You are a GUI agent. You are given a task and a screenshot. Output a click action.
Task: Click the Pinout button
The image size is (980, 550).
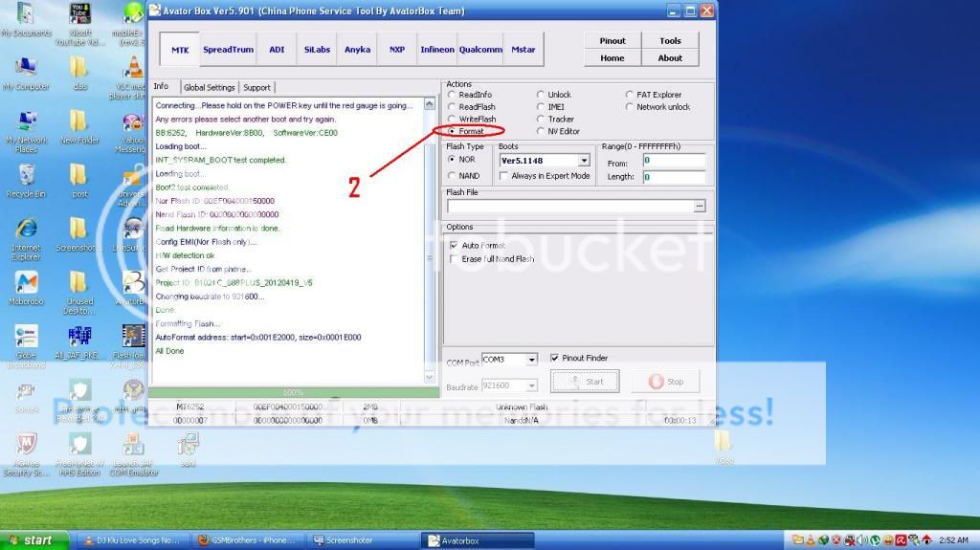pos(612,40)
